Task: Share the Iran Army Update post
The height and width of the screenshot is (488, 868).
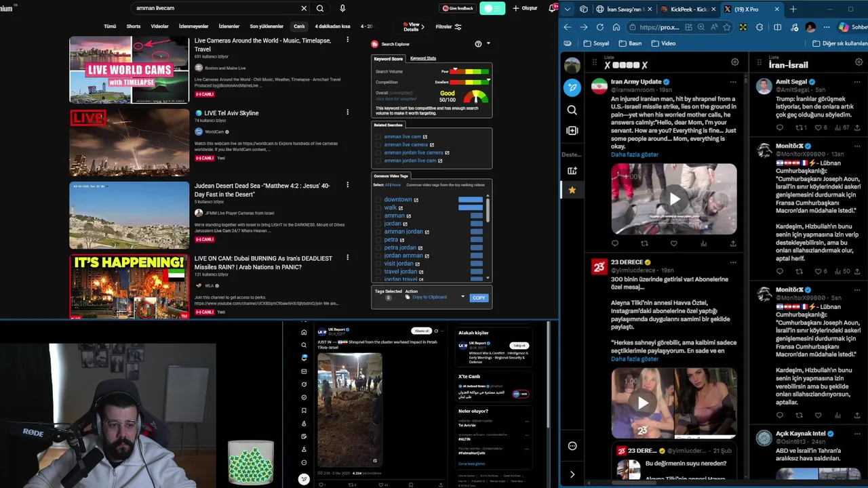Action: 732,243
